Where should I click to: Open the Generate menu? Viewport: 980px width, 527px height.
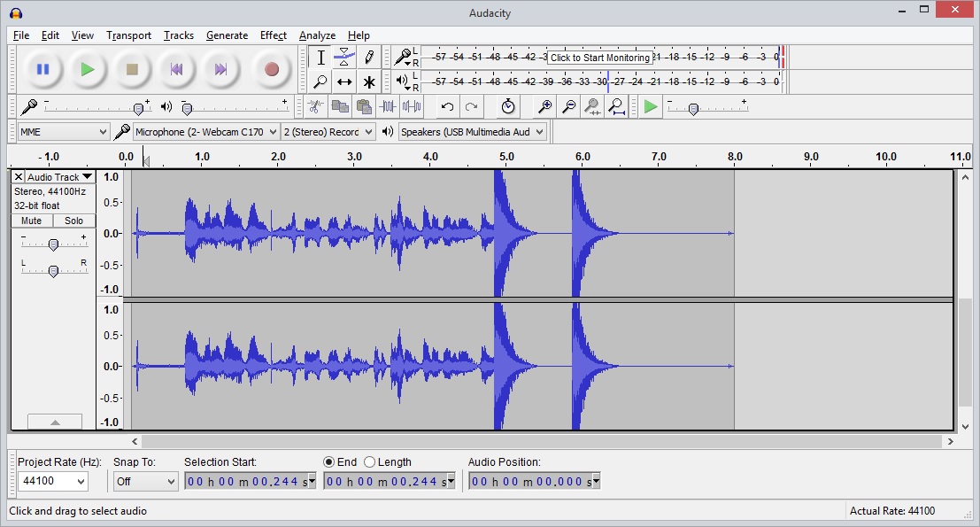tap(227, 35)
